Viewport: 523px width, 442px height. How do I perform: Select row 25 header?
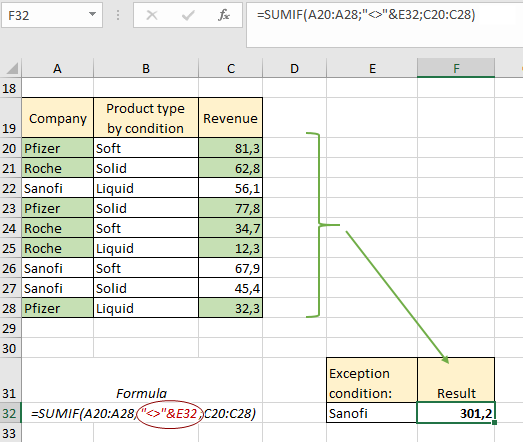pos(10,248)
